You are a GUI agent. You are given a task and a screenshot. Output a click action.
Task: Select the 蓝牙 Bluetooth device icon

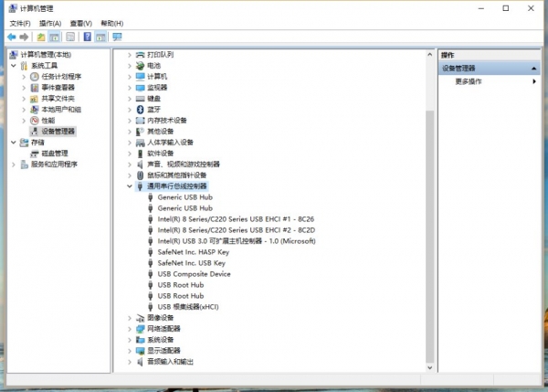[140, 109]
